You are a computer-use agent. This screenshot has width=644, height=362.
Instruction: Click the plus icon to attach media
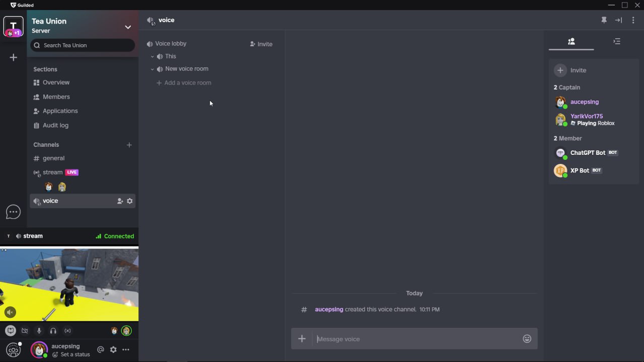[x=301, y=338]
